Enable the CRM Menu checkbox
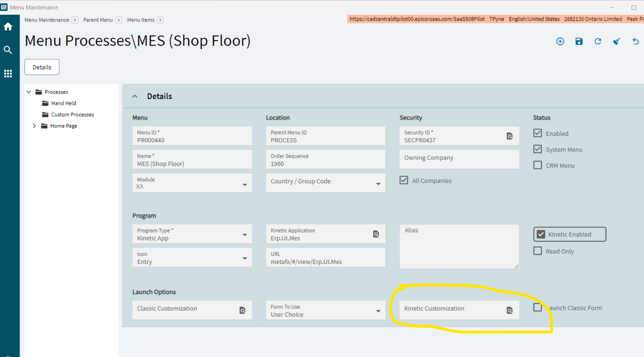This screenshot has width=644, height=357. click(x=538, y=165)
